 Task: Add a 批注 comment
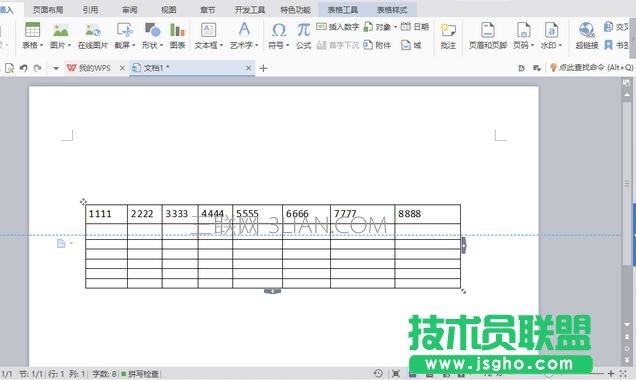pyautogui.click(x=448, y=36)
